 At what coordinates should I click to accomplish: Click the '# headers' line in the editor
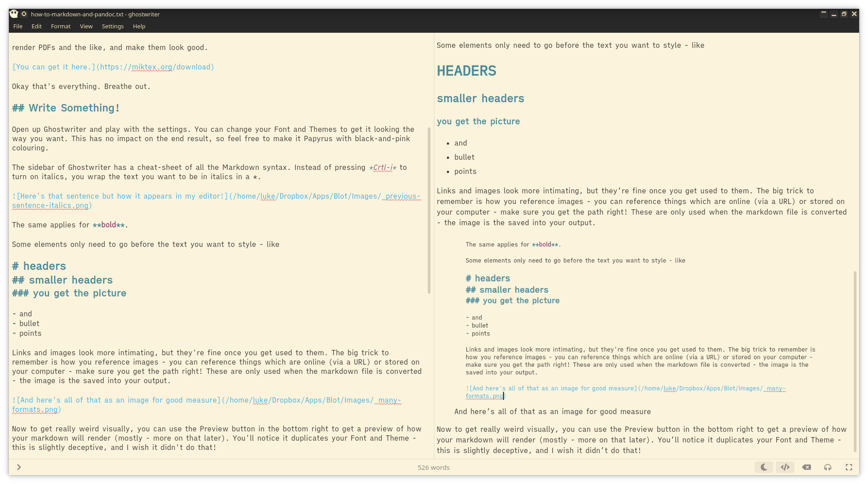click(x=39, y=266)
